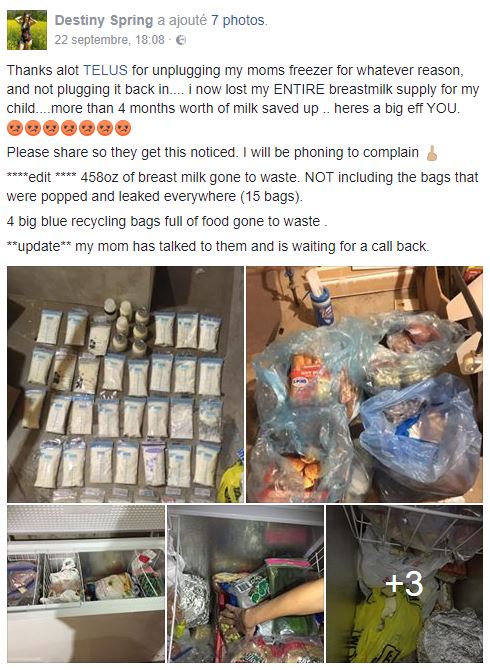The image size is (490, 670).
Task: View more photos via the +3 overlay
Action: [404, 584]
